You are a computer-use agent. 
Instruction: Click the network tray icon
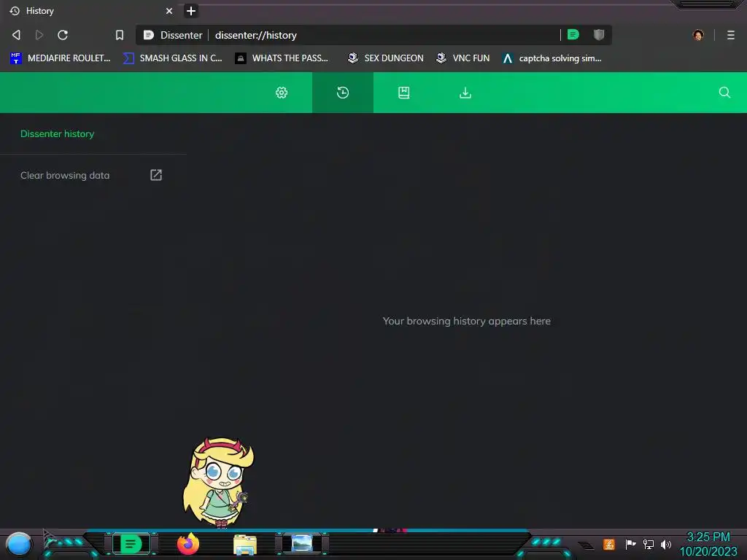649,544
